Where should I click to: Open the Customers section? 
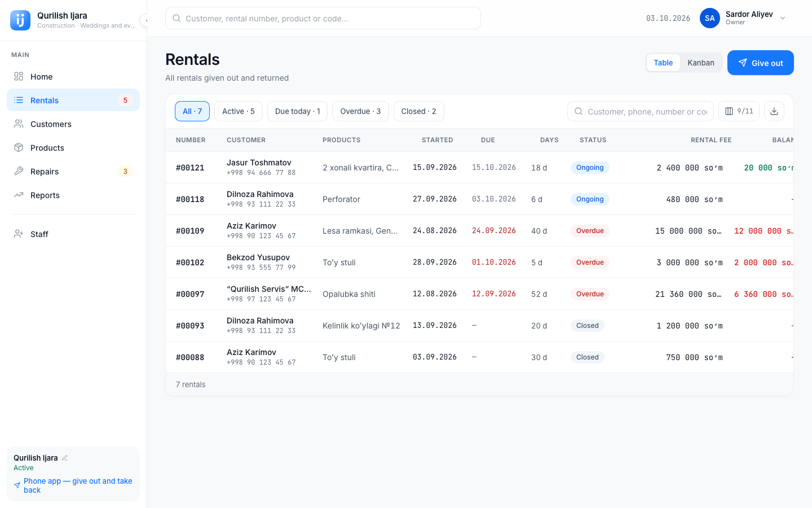[x=73, y=124]
